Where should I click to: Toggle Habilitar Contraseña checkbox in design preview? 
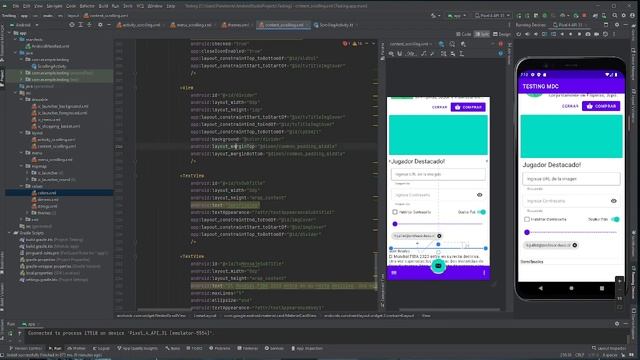395,212
